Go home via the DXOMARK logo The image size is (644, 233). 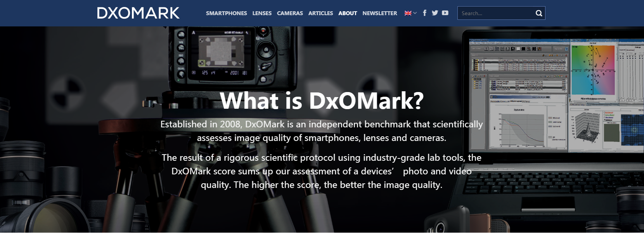tap(138, 13)
